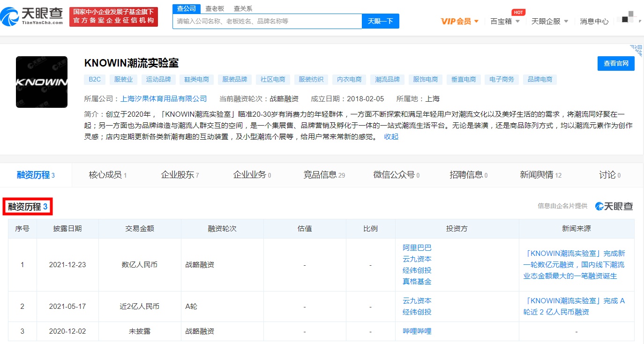Open the 新闻舆情 tab

coord(541,175)
